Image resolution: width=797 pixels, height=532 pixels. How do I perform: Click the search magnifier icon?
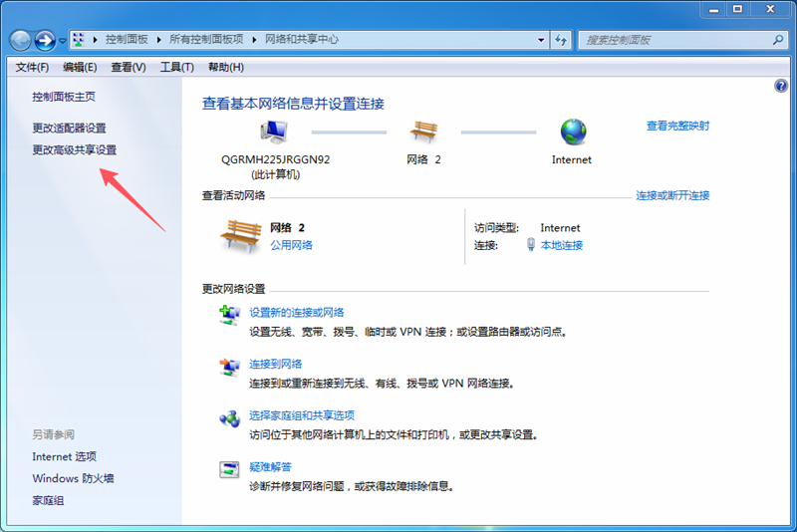tap(778, 40)
